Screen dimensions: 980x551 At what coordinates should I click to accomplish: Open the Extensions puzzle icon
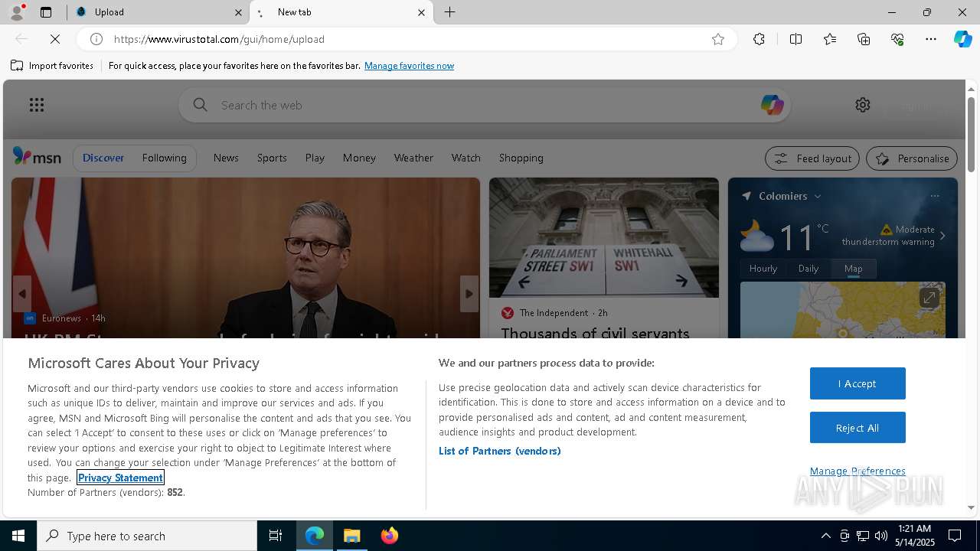759,39
